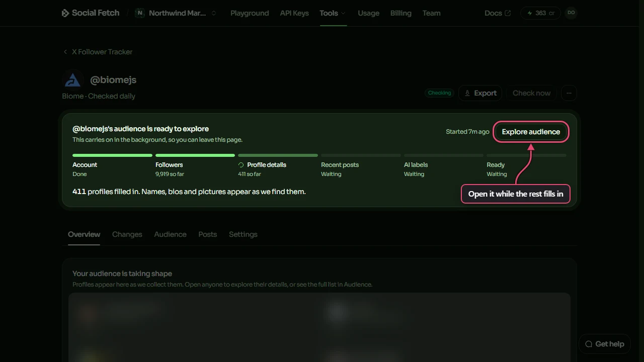Switch to the Overview tab
This screenshot has width=644, height=362.
84,234
